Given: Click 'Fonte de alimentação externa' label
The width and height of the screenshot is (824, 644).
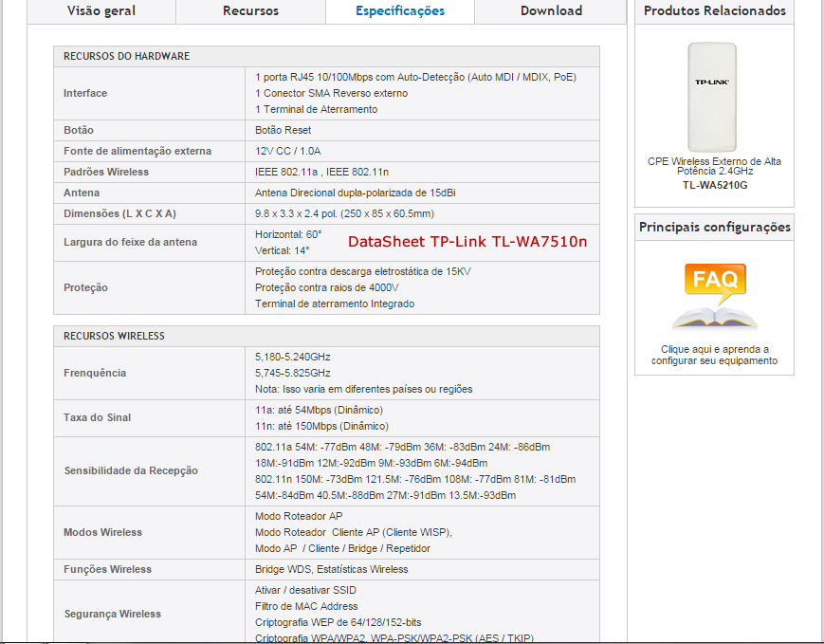Looking at the screenshot, I should pyautogui.click(x=137, y=151).
